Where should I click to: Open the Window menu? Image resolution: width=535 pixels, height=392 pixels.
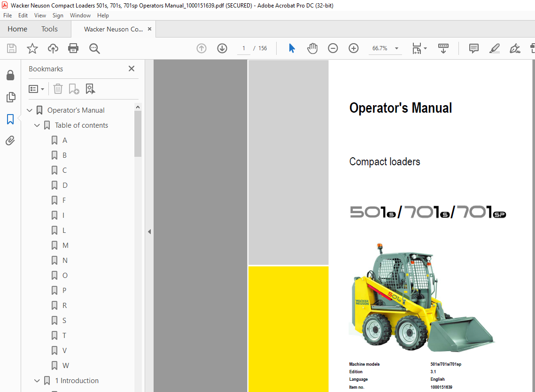click(80, 15)
